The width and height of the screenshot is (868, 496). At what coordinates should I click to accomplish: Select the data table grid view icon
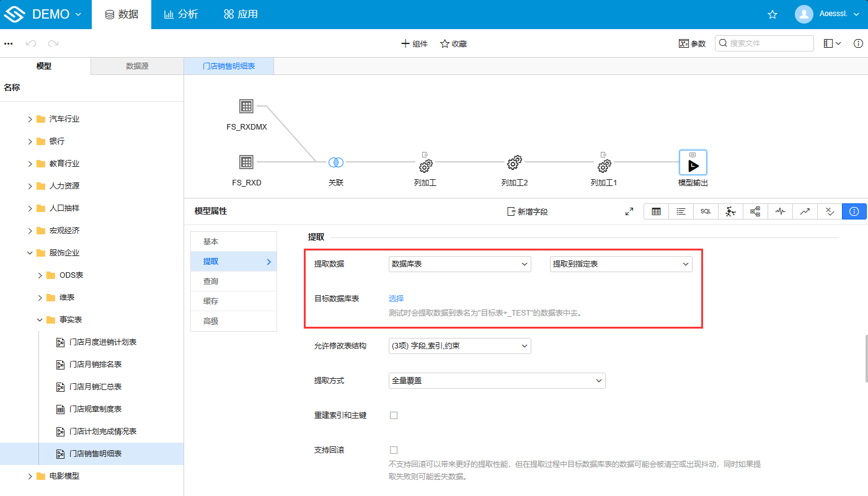pos(656,211)
